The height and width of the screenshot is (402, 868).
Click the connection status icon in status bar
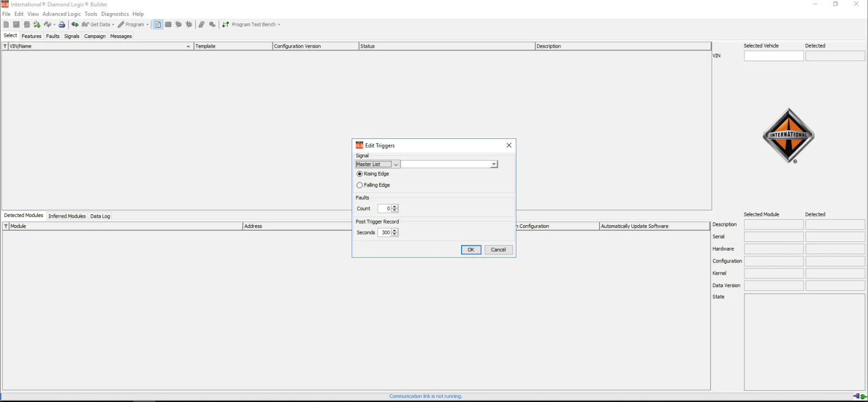click(x=860, y=397)
